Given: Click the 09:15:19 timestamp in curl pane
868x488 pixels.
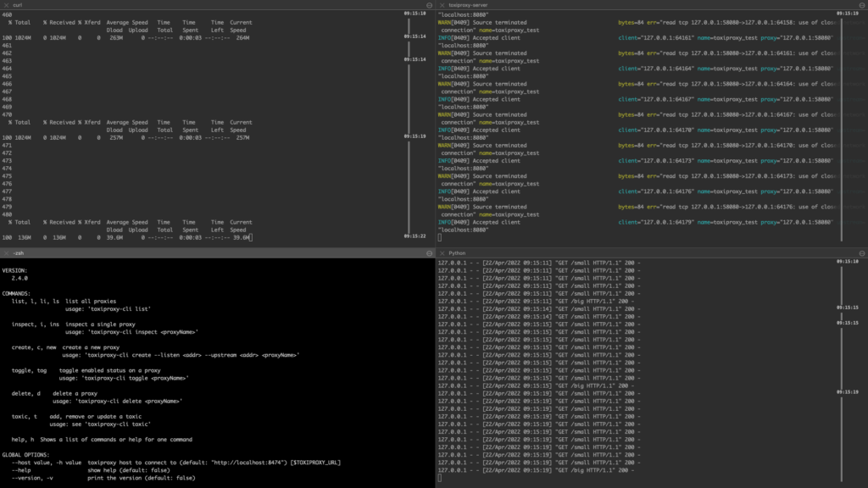Looking at the screenshot, I should [415, 136].
